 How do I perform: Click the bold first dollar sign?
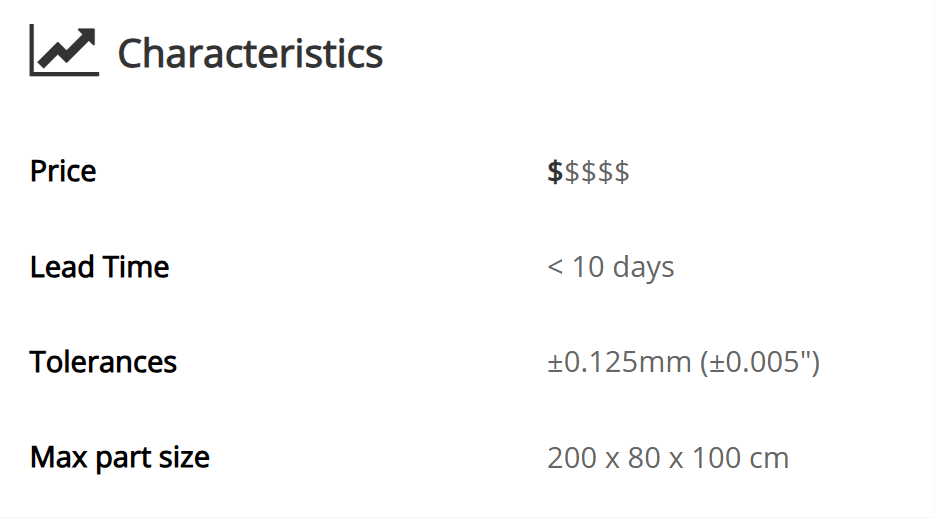coord(555,172)
